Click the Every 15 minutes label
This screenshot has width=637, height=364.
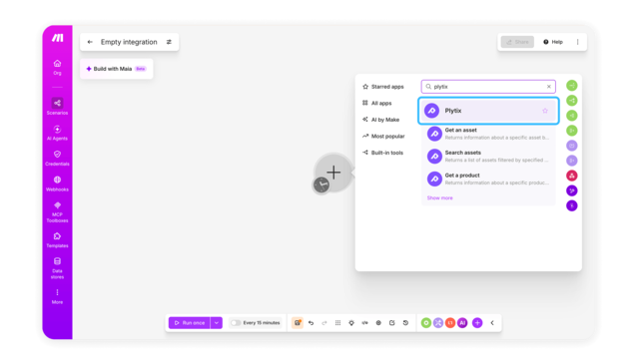262,323
